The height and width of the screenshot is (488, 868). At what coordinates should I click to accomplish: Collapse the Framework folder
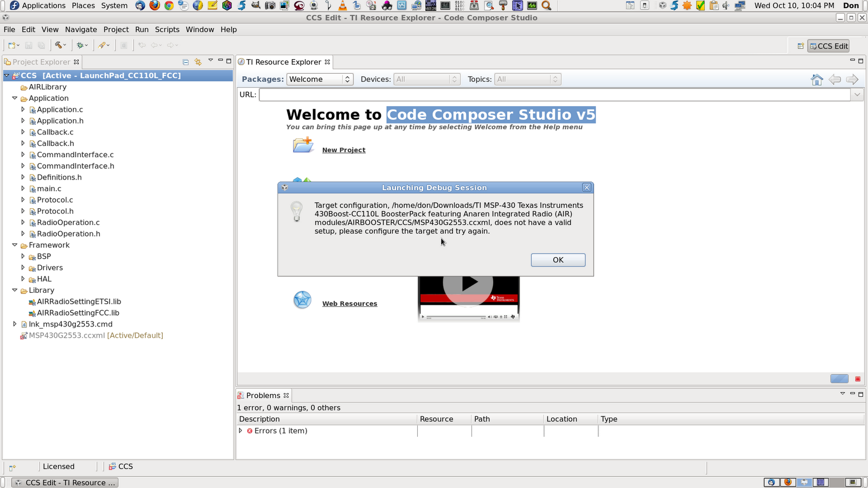tap(15, 245)
